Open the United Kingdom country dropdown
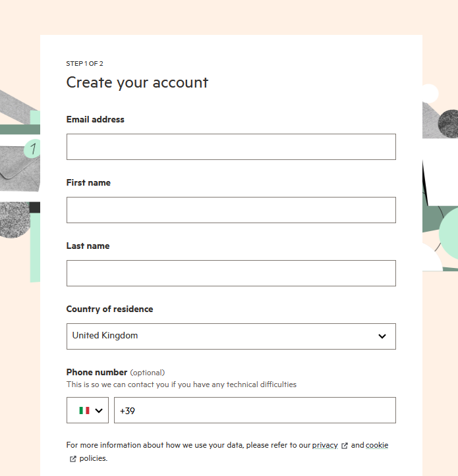Image resolution: width=458 pixels, height=476 pixels. (231, 336)
